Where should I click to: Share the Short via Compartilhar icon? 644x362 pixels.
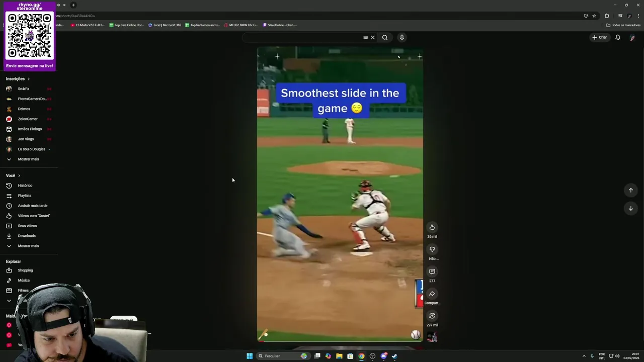[x=432, y=294]
